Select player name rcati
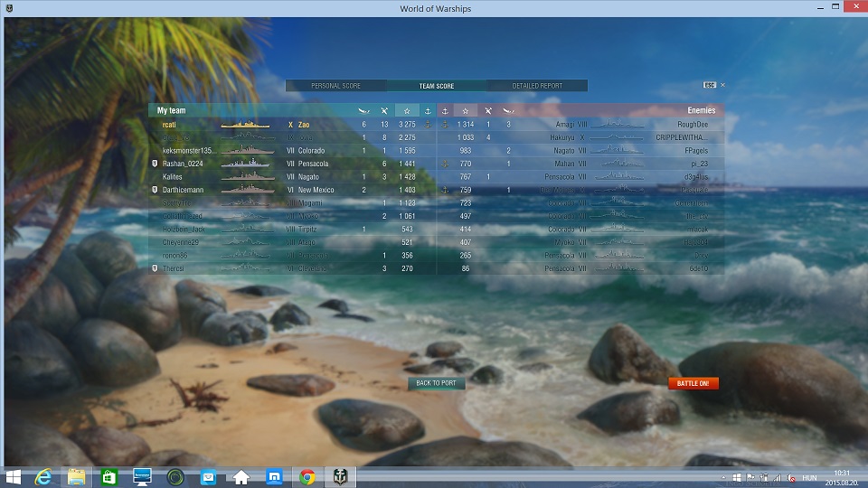The width and height of the screenshot is (868, 488). tap(169, 125)
